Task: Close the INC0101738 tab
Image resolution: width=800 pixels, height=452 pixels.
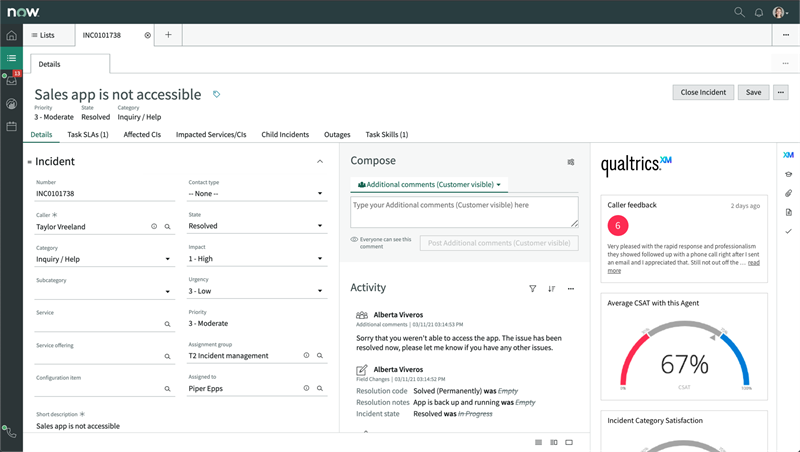Action: click(x=148, y=35)
